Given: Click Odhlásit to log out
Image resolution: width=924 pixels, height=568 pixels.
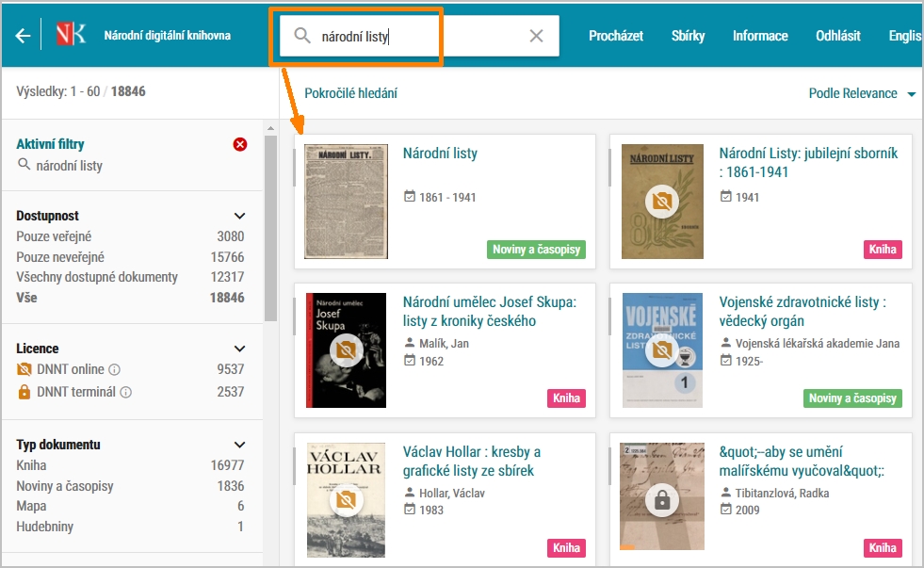Looking at the screenshot, I should (838, 36).
